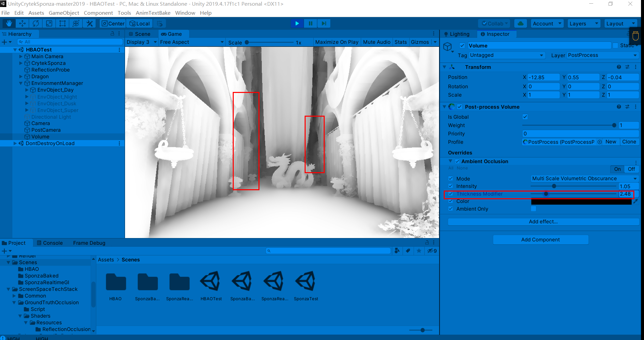Click the Ambient Occlusion Off button
The image size is (644, 340).
[631, 169]
